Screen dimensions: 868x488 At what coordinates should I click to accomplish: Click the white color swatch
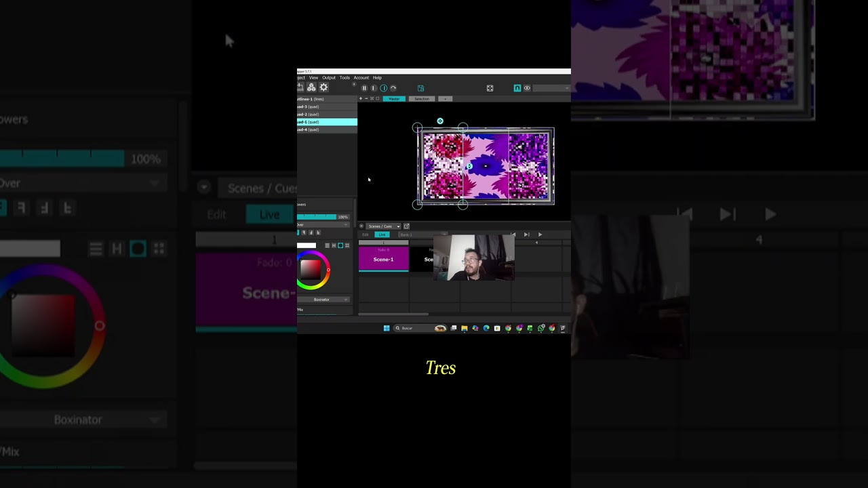point(307,245)
